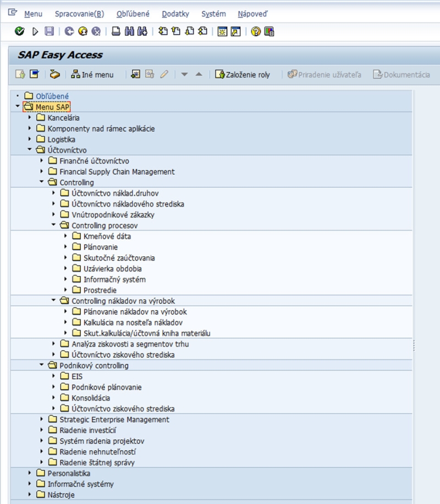Click the yellow Exit arrow icon

[82, 31]
